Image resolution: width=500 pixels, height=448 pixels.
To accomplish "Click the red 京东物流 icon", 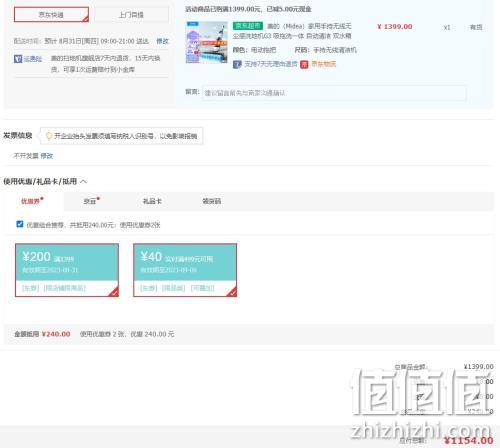I will pyautogui.click(x=304, y=64).
